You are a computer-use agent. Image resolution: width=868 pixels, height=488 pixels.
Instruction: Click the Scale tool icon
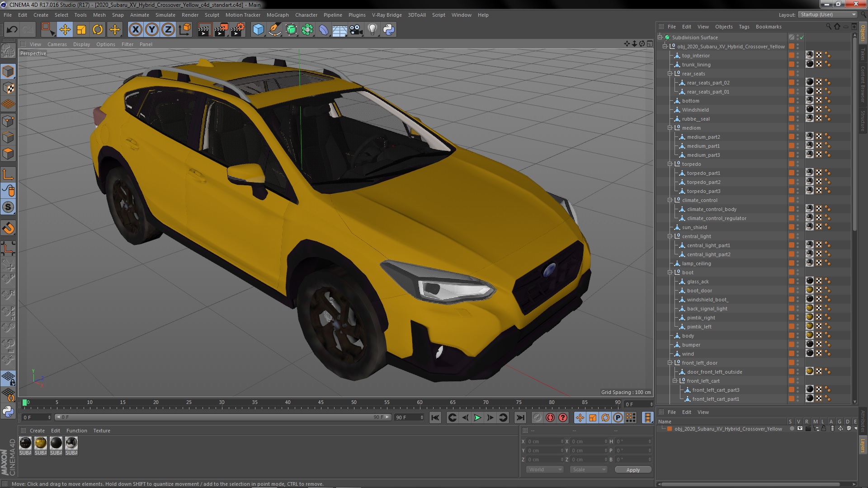(x=81, y=30)
